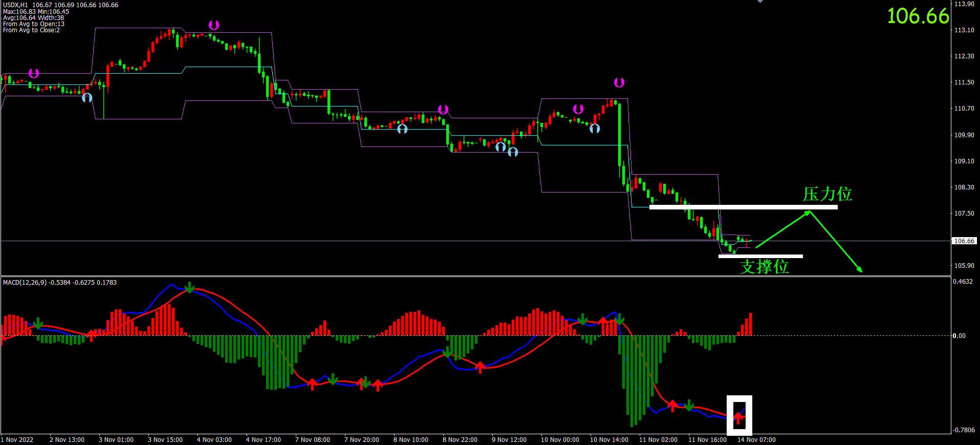Click the USDX,H1 symbol header text
The width and height of the screenshot is (980, 445).
16,5
